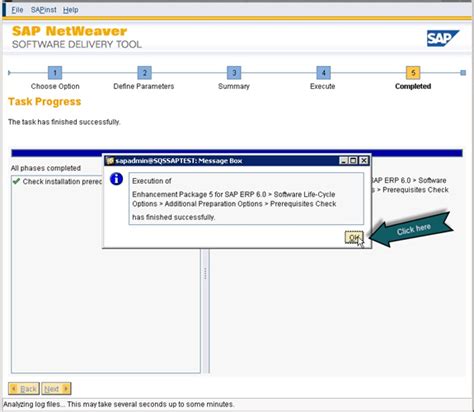Click the green checkmark beside Check installation
The image size is (474, 412).
point(16,181)
